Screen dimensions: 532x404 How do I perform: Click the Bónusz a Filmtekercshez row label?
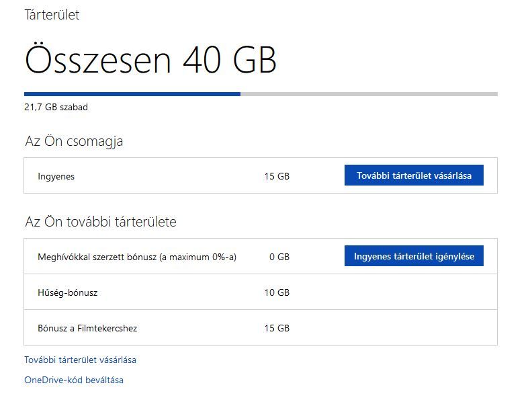click(87, 328)
